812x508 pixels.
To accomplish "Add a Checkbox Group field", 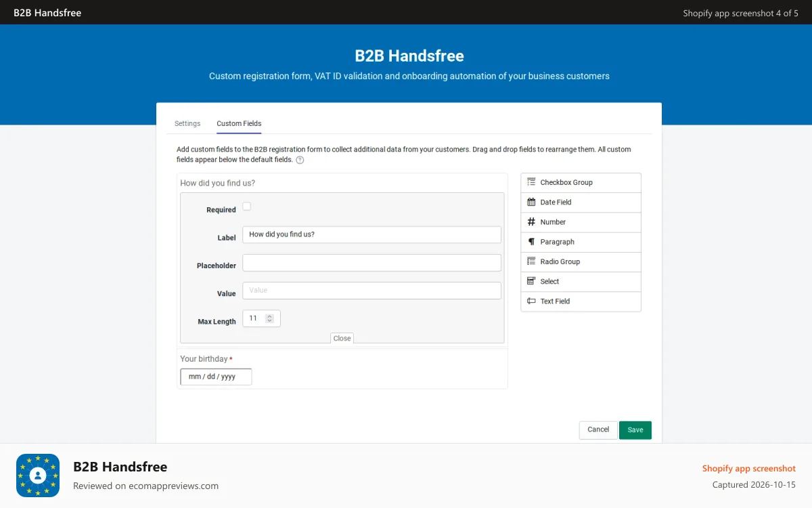I will 581,183.
